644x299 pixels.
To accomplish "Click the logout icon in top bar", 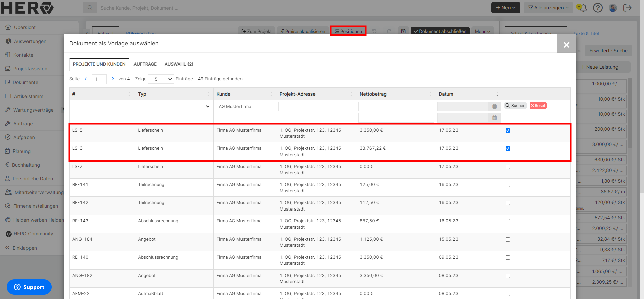I will click(627, 8).
